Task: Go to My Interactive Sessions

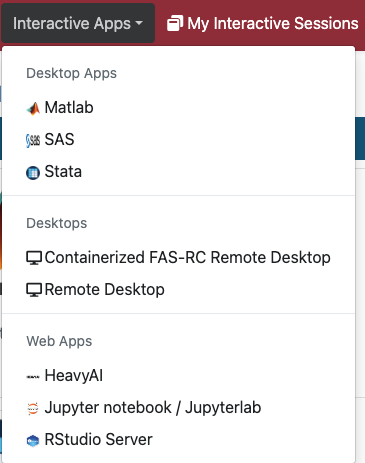Action: pos(263,24)
